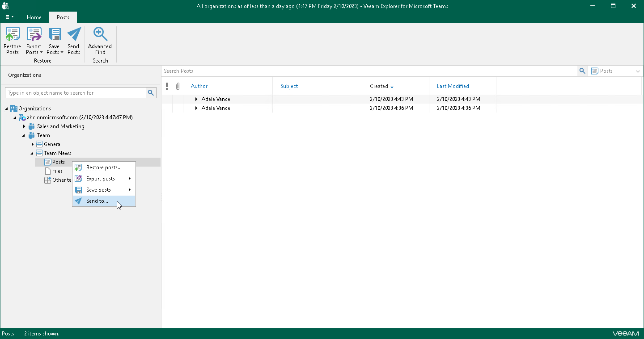Expand the General channel node
The height and width of the screenshot is (339, 644).
click(x=33, y=144)
